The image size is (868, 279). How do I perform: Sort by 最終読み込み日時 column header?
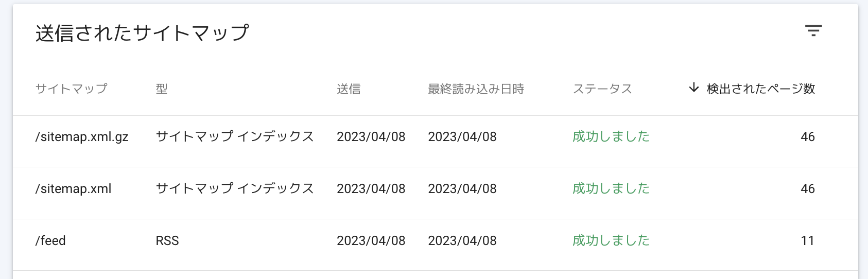tap(476, 89)
